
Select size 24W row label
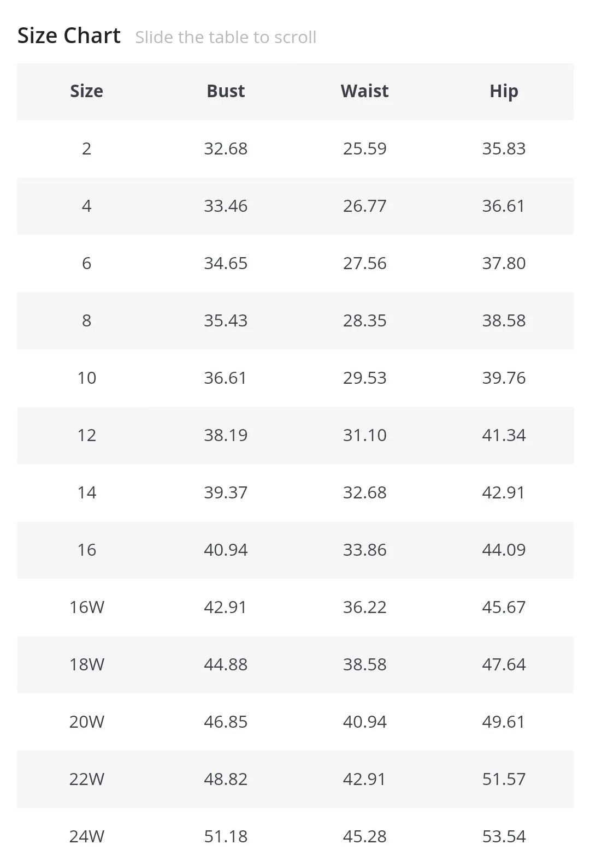tap(86, 836)
